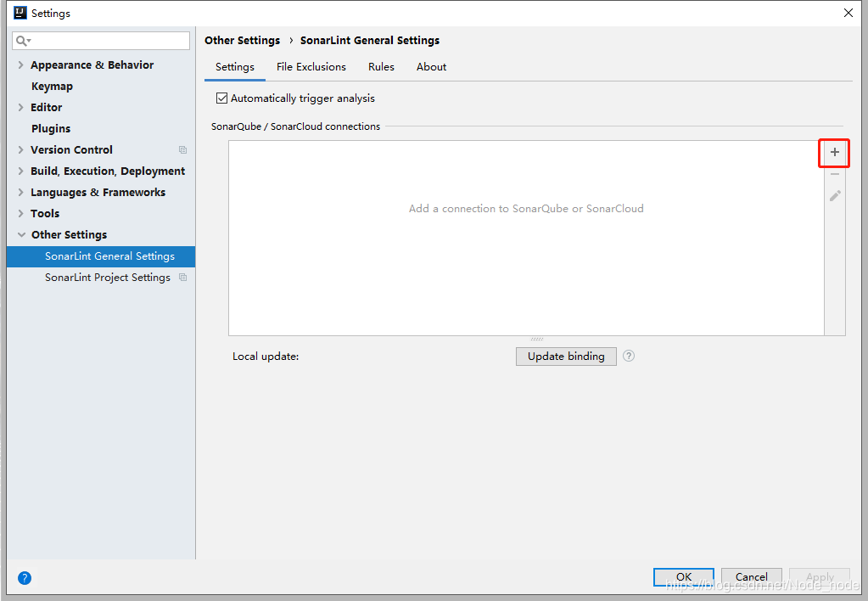Image resolution: width=868 pixels, height=601 pixels.
Task: Focus the settings search field
Action: tap(101, 41)
